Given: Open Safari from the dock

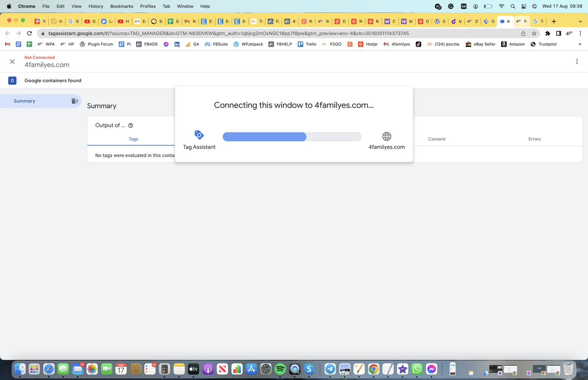Looking at the screenshot, I should (48, 369).
